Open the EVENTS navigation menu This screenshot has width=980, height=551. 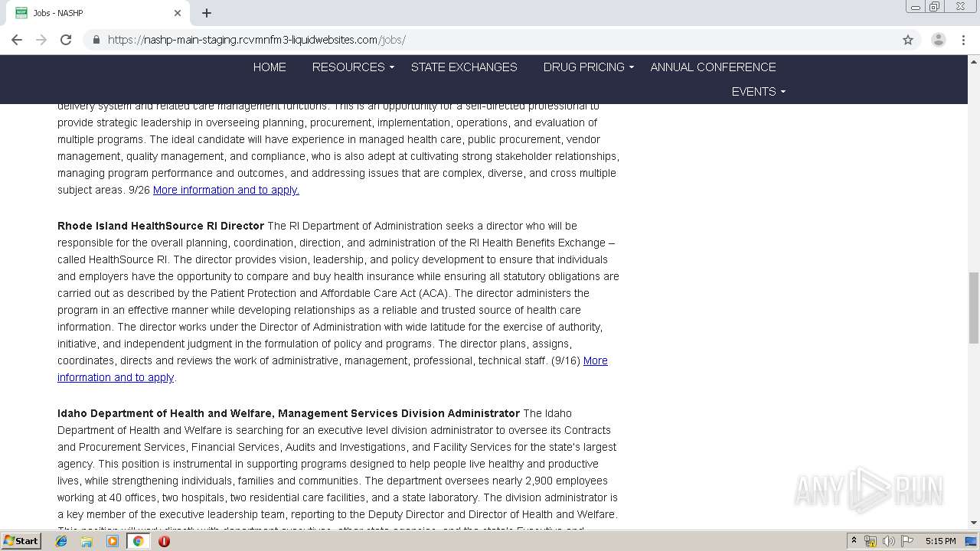pyautogui.click(x=753, y=92)
